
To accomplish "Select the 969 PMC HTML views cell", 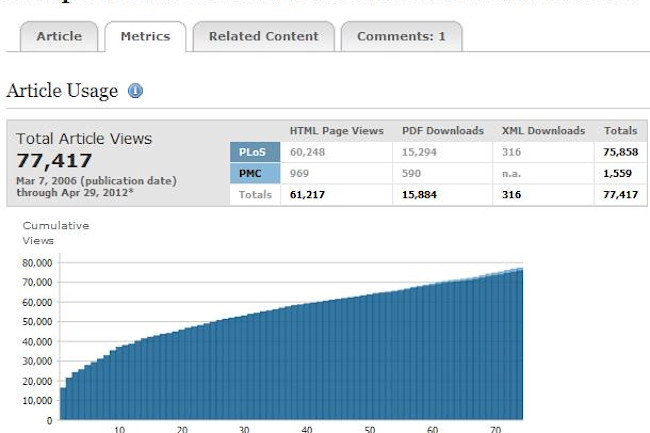I will pos(337,173).
